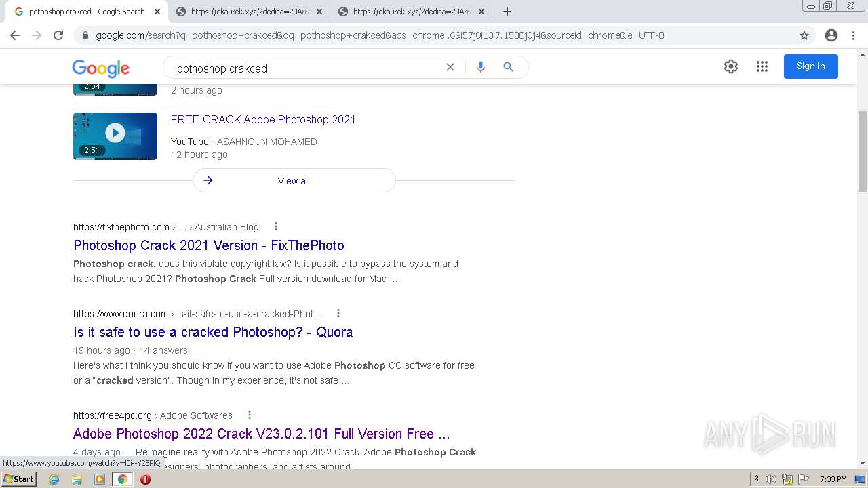
Task: Click the browser forward arrow
Action: click(37, 35)
